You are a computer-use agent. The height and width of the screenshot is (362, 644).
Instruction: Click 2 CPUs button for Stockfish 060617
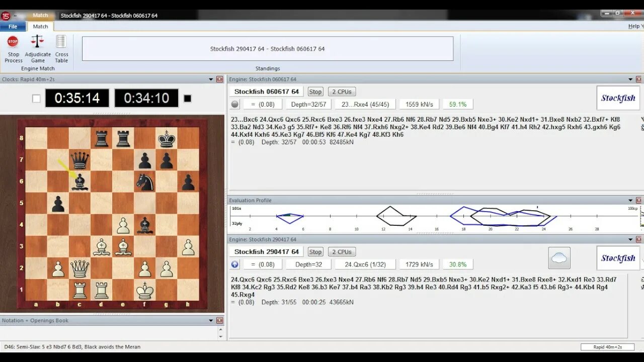tap(342, 92)
